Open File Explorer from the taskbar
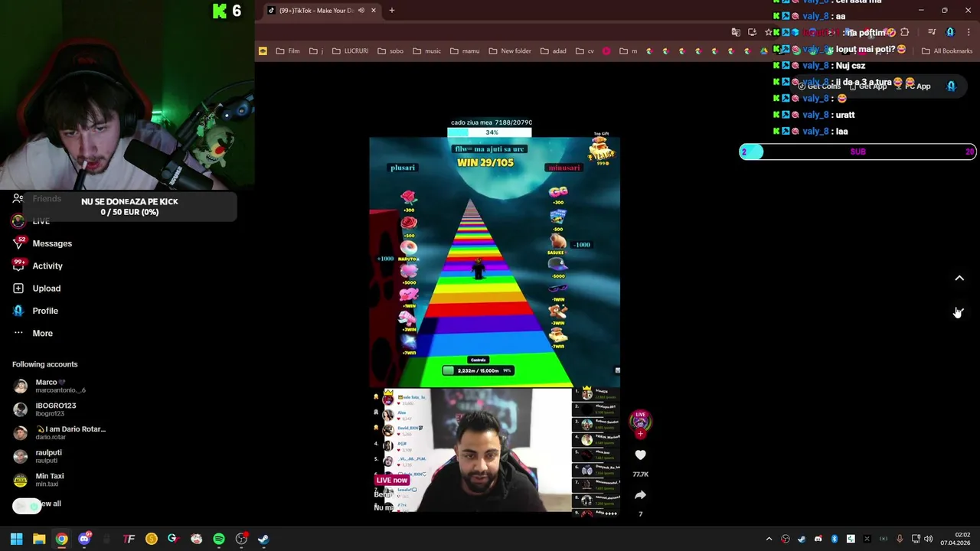This screenshot has width=980, height=551. (x=39, y=539)
